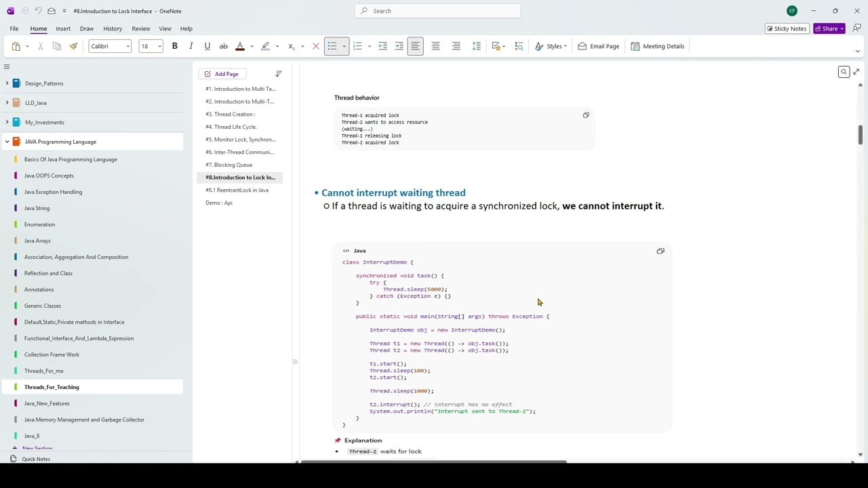Apply the text highlight color
The height and width of the screenshot is (488, 868).
266,46
